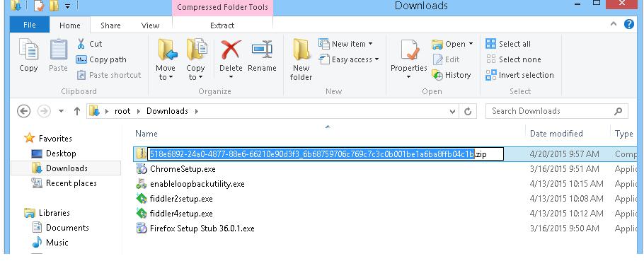Sort by the Date modified column
Screen dimensions: 644x266
pyautogui.click(x=556, y=134)
